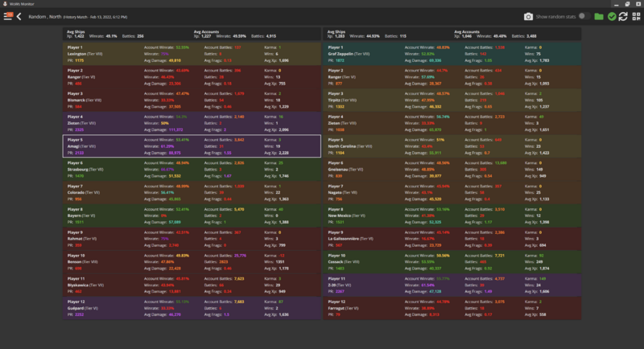The height and width of the screenshot is (349, 644).
Task: Select the North Carolina player row
Action: [x=452, y=146]
